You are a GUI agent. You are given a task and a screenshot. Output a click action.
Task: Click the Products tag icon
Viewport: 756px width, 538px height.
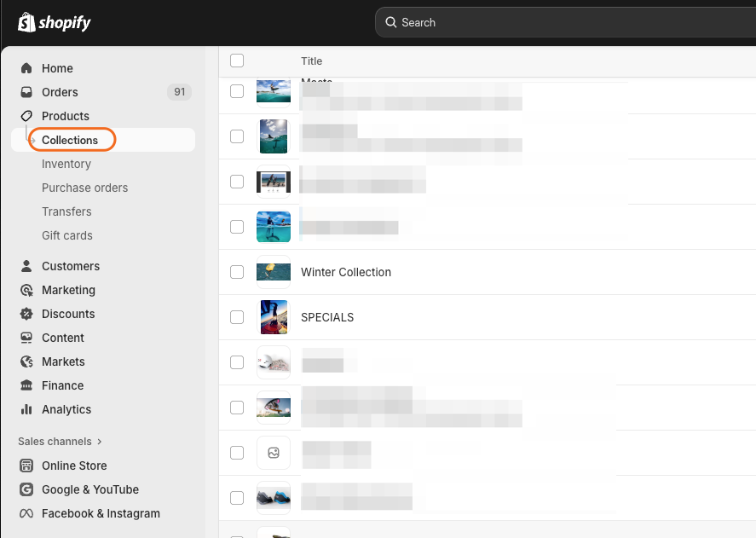[x=26, y=116]
